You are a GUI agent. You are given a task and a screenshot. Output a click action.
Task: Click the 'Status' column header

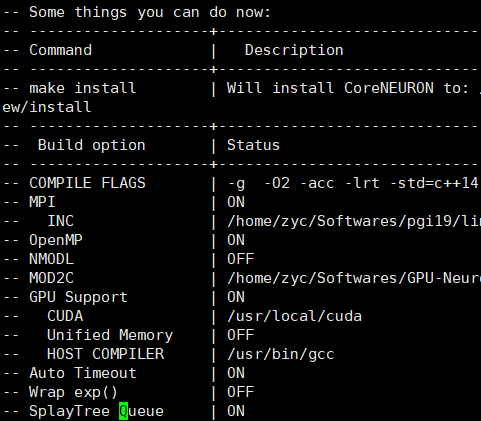253,145
